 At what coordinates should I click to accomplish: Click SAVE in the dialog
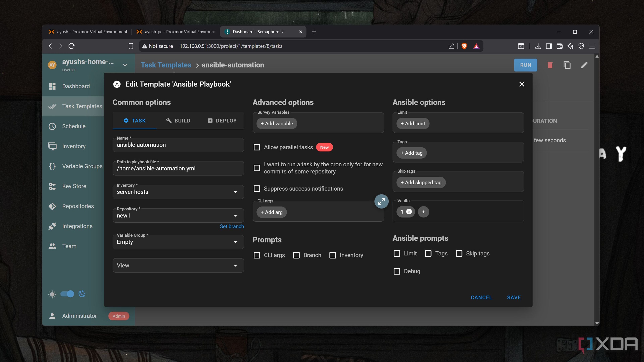(x=514, y=297)
